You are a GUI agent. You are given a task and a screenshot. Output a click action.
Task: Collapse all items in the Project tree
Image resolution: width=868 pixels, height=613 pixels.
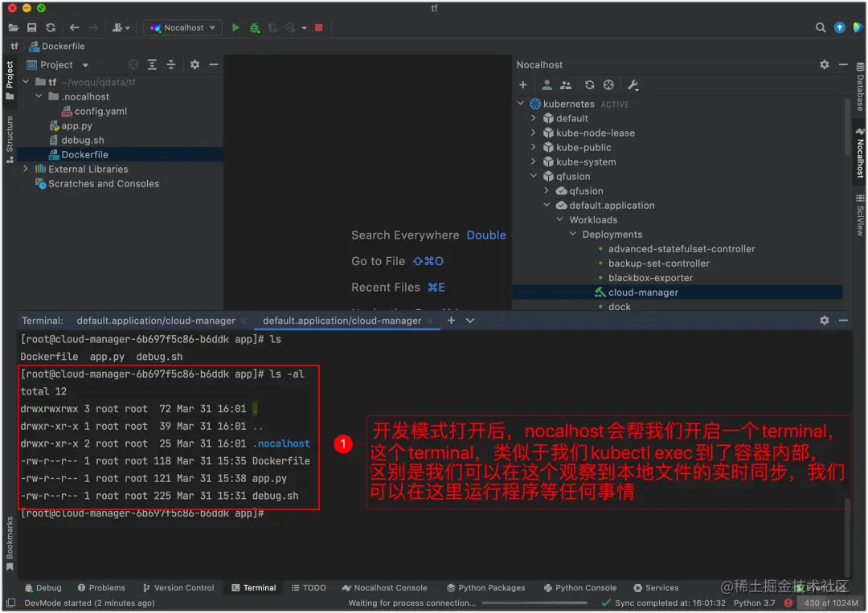172,64
